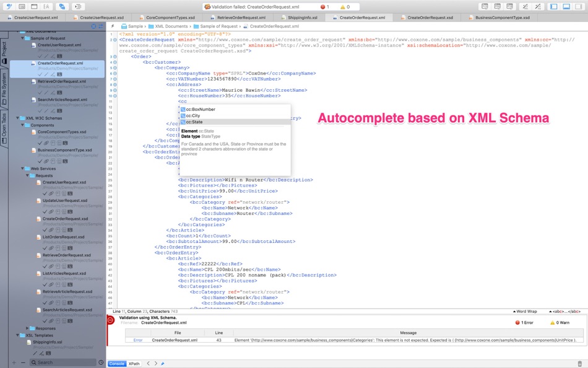Toggle the right sidebar panel
Viewport: 588px width, 368px height.
(x=579, y=6)
